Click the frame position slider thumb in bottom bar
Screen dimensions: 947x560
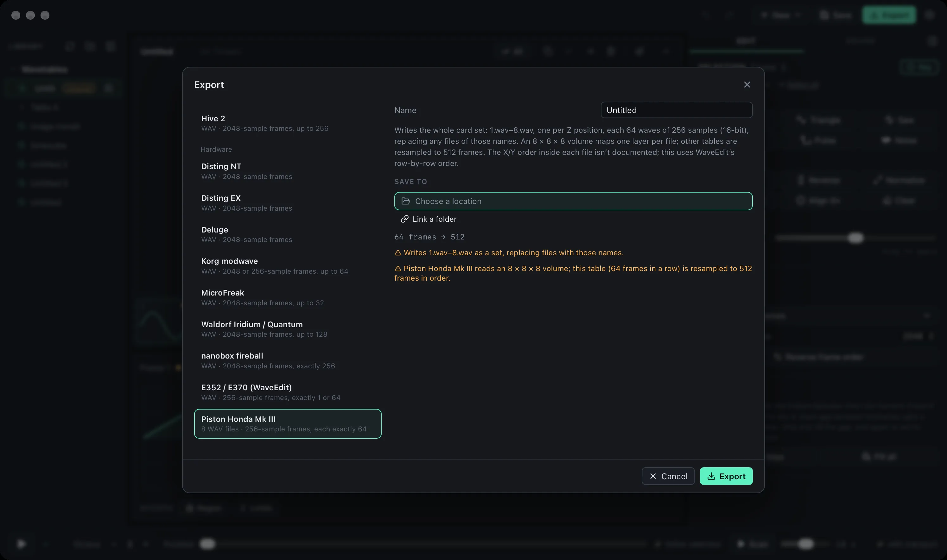click(x=207, y=544)
